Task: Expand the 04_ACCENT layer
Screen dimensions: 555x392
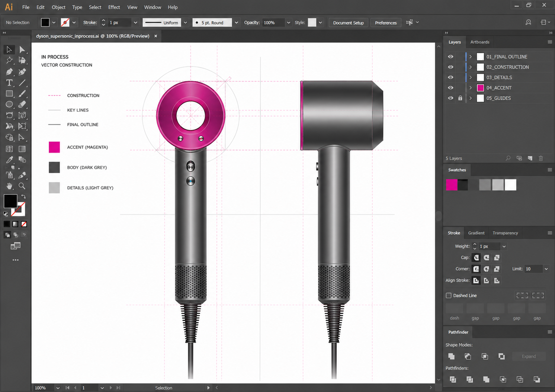Action: 471,88
